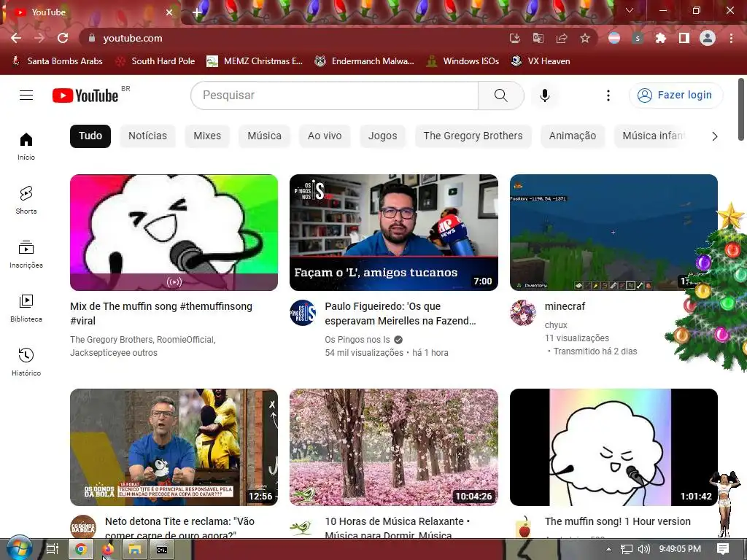Click the Pesquisar search field

334,96
